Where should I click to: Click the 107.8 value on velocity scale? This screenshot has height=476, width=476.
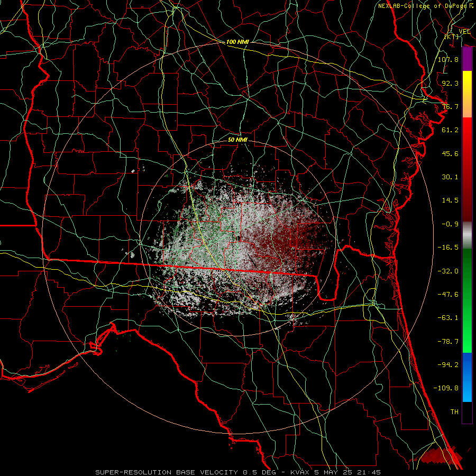click(448, 59)
